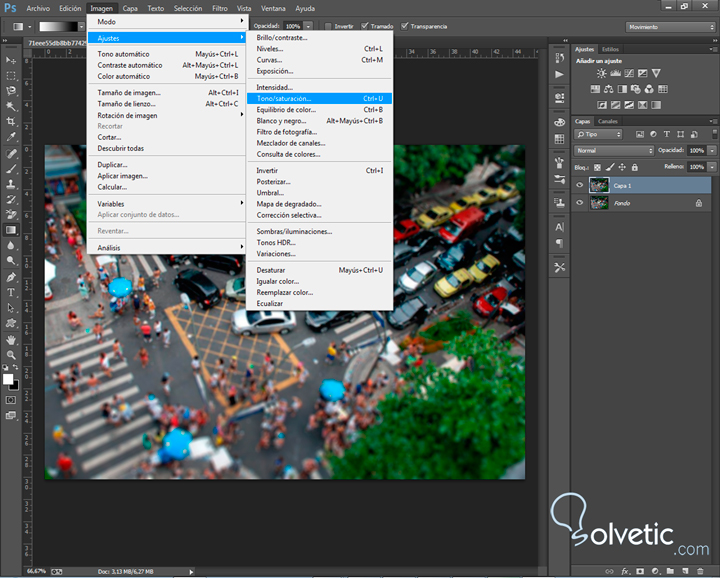Select the Dodge tool
Viewport: 720px width, 578px height.
[x=11, y=261]
